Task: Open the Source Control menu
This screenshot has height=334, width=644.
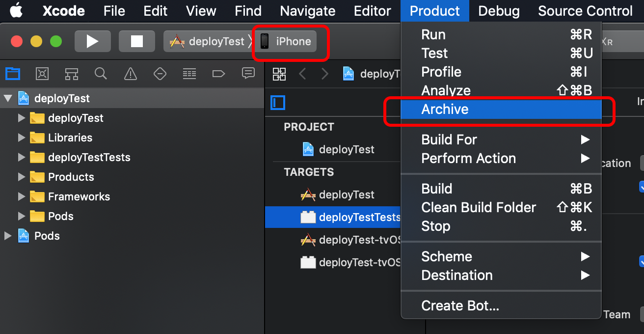Action: coord(585,11)
